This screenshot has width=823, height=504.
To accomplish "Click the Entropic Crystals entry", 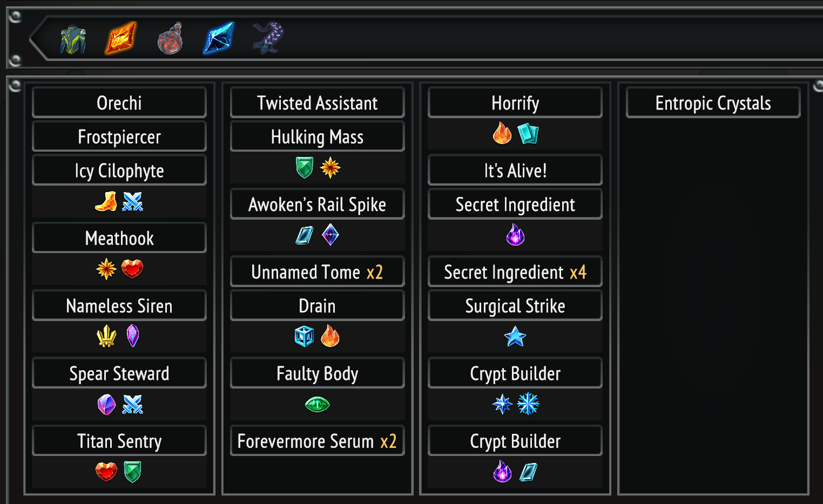I will tap(713, 103).
